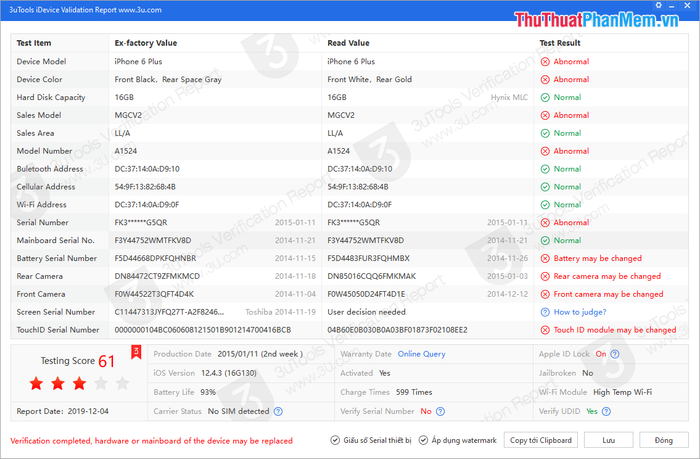The height and width of the screenshot is (459, 700).
Task: Select the Sales Model read value MGCV2
Action: click(341, 115)
